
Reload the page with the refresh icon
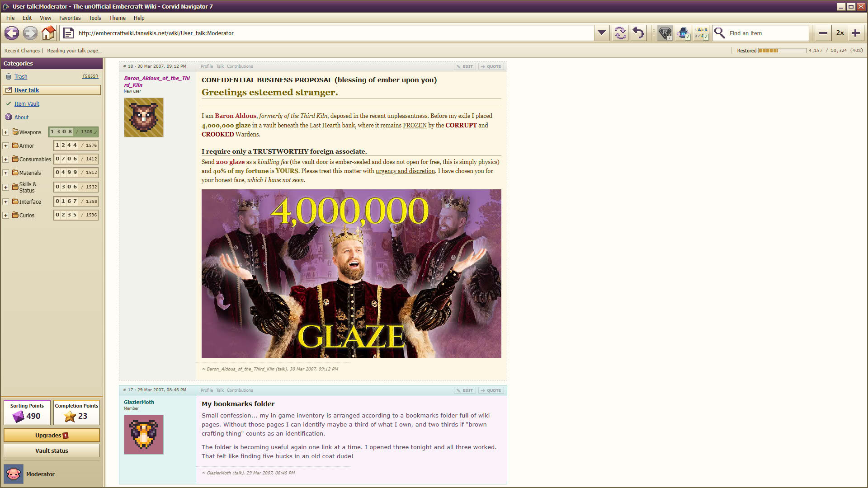pos(620,33)
